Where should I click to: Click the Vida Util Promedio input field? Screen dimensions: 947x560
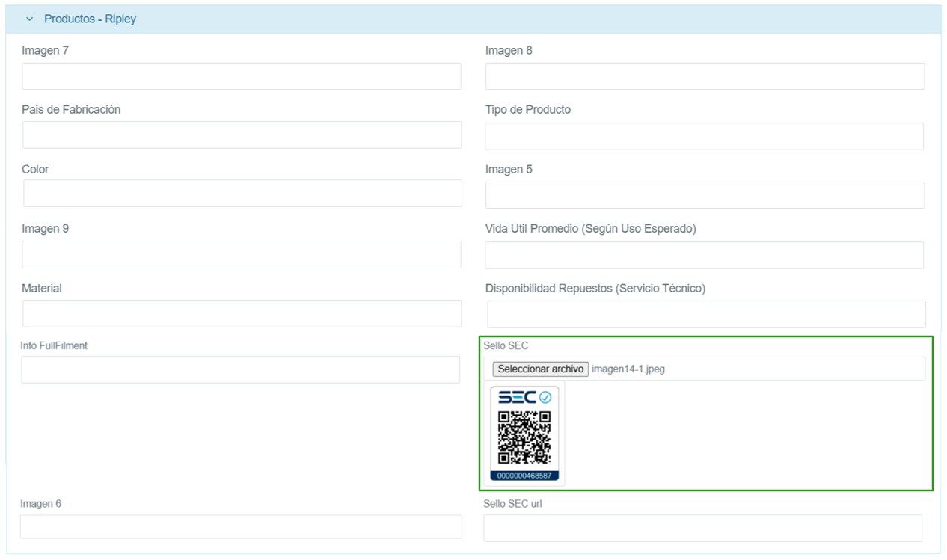(x=704, y=255)
